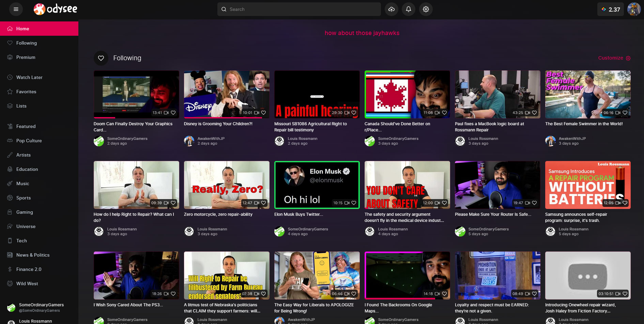Viewport: 644px width, 324px height.
Task: Add Router Is Safe video to Watch Later
Action: tap(527, 203)
